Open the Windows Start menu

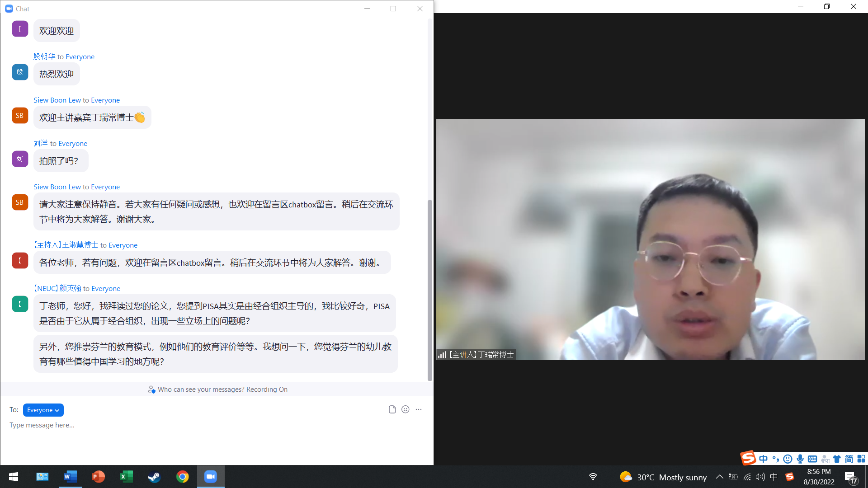point(14,477)
